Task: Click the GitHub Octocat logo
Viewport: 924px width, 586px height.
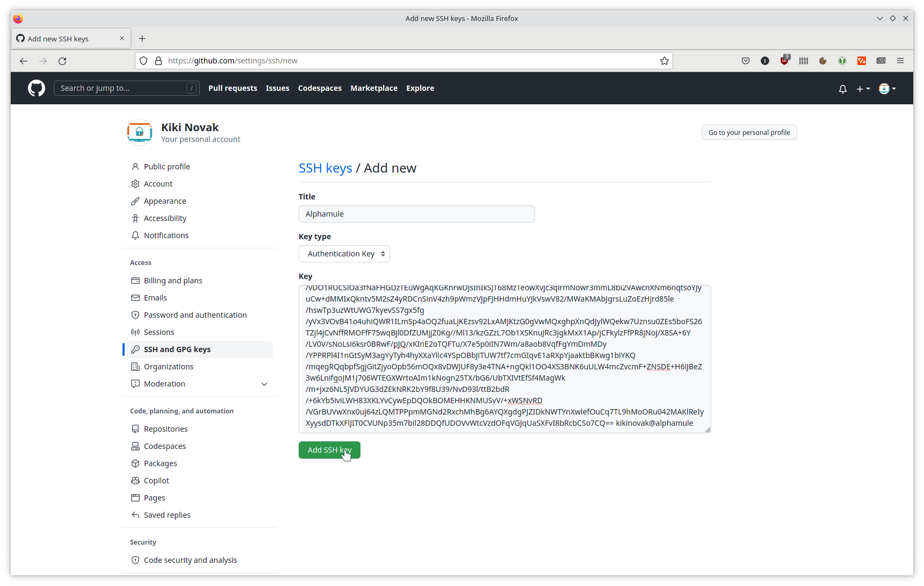Action: [37, 88]
